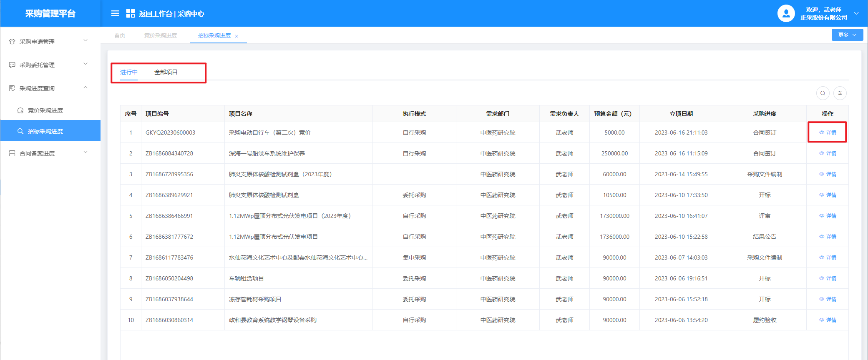Click the grid workbench icon in header
Viewport: 868px width, 360px height.
click(130, 13)
